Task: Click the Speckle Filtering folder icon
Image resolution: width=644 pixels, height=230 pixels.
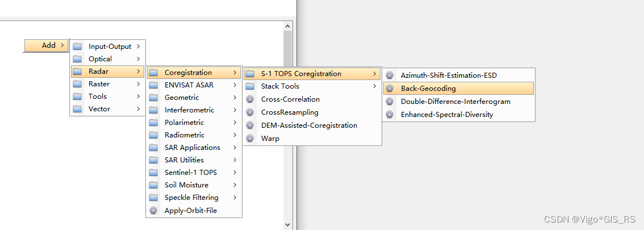Action: [153, 198]
